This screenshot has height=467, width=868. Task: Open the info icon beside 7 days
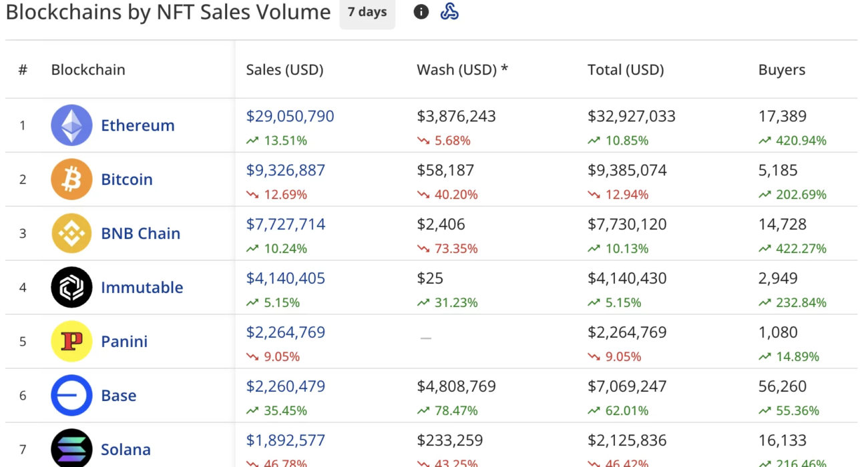click(421, 12)
